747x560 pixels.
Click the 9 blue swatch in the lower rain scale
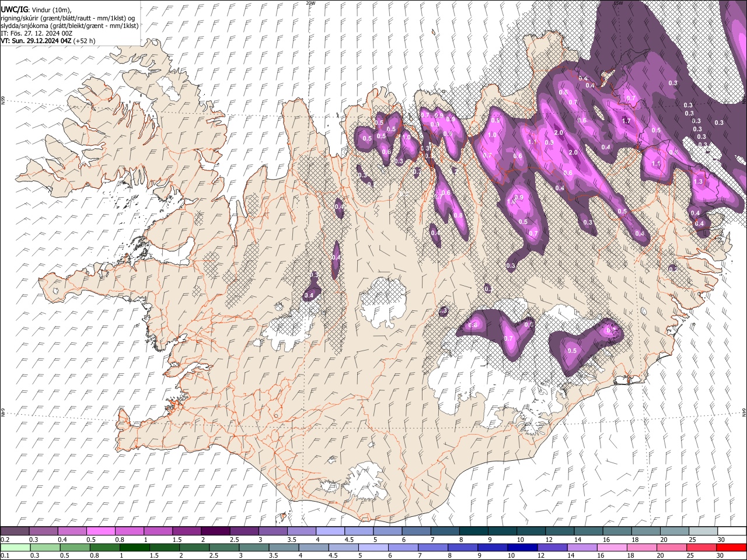point(493,547)
